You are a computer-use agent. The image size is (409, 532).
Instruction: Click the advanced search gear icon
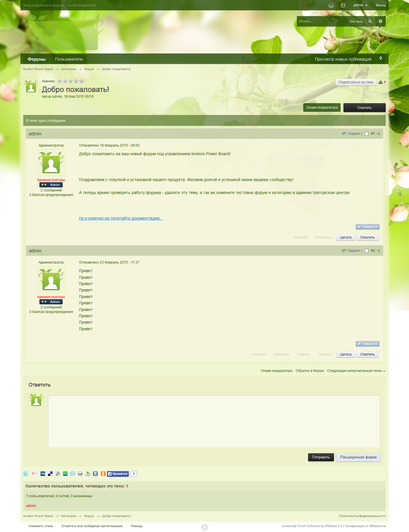pyautogui.click(x=380, y=21)
